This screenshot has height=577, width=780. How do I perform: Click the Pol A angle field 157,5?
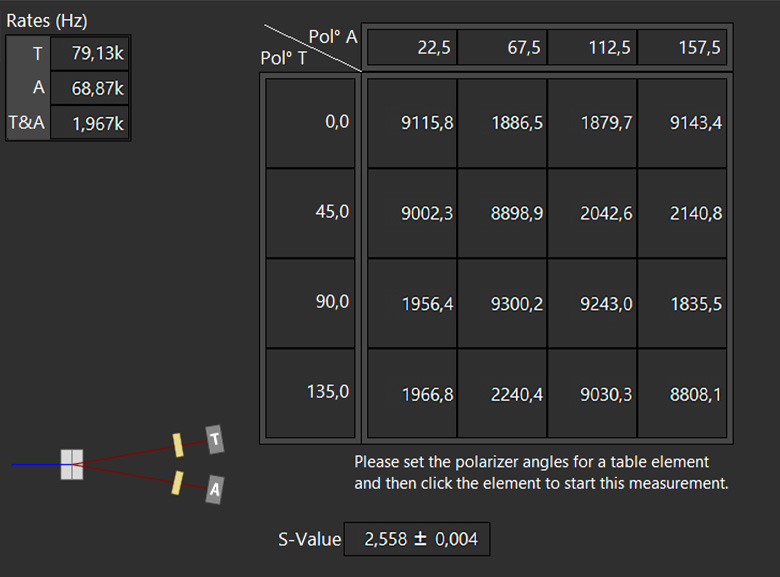[682, 47]
